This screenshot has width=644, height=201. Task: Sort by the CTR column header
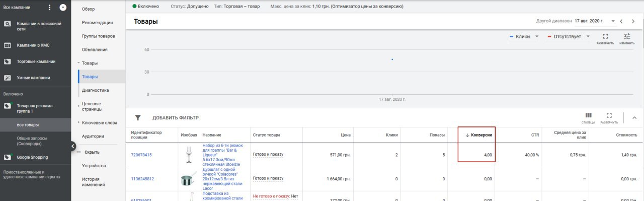pos(535,135)
